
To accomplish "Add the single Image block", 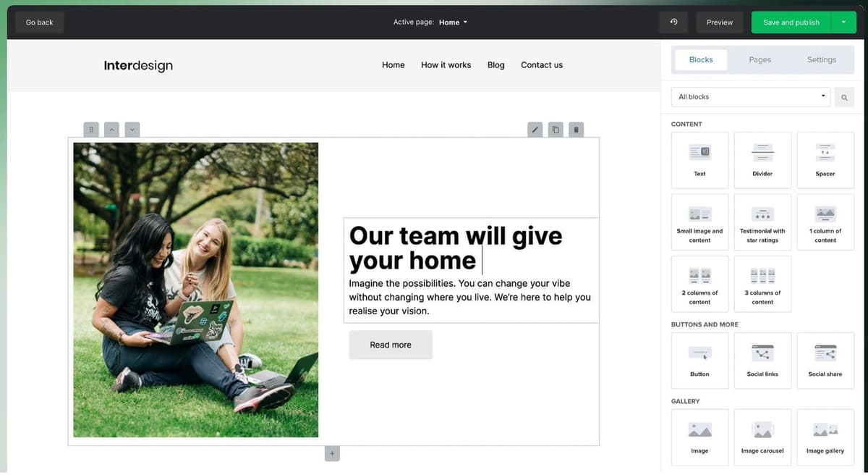I will pyautogui.click(x=699, y=437).
